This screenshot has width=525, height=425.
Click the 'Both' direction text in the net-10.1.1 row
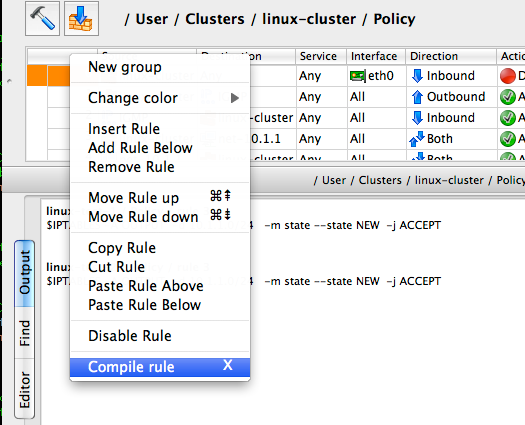pos(440,139)
